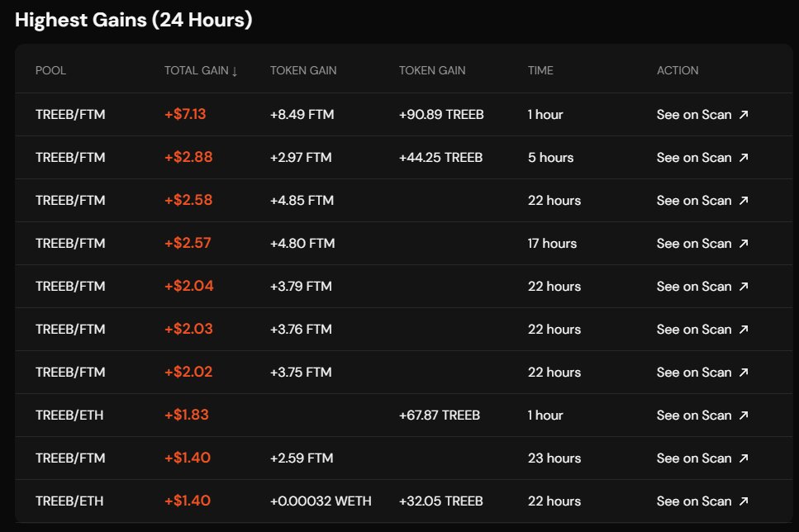Click the ACTION column header

[x=678, y=70]
